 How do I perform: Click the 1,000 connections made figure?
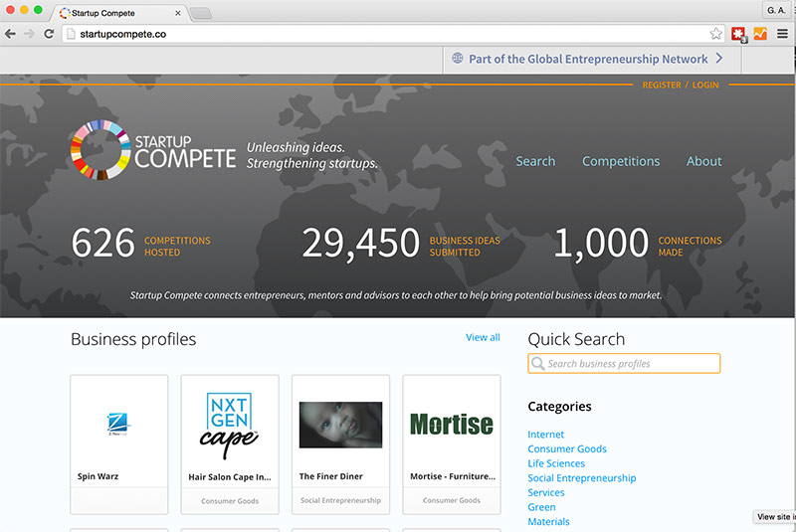click(601, 244)
